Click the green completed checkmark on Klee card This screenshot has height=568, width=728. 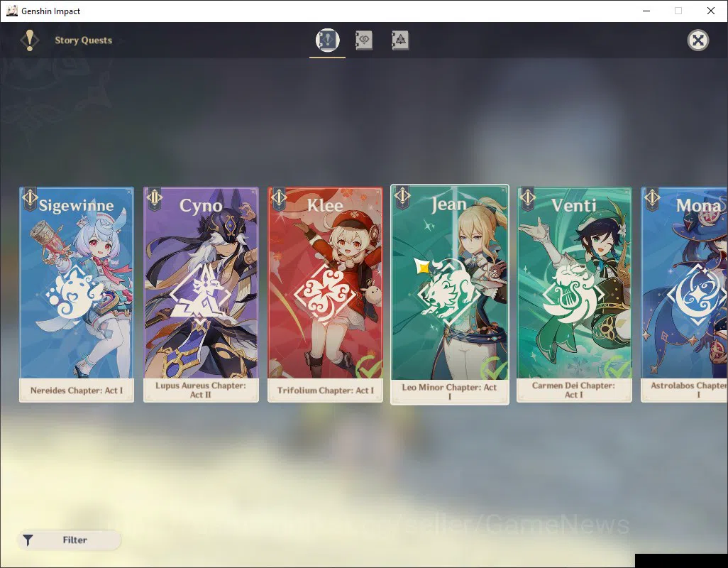pos(369,366)
